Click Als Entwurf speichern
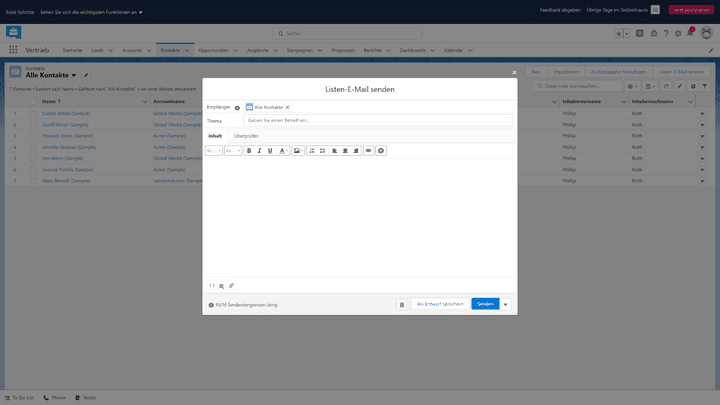 click(x=440, y=304)
